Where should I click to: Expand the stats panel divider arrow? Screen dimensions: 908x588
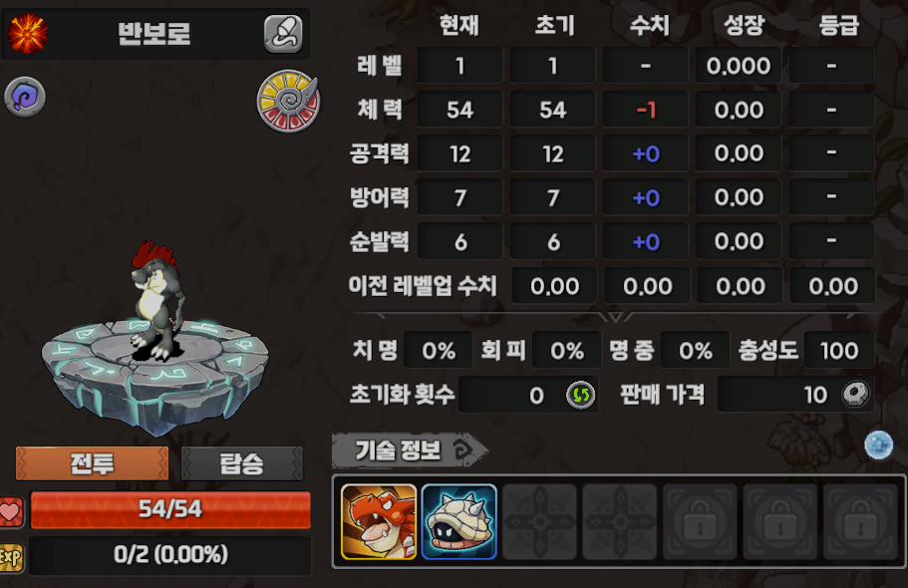point(616,317)
